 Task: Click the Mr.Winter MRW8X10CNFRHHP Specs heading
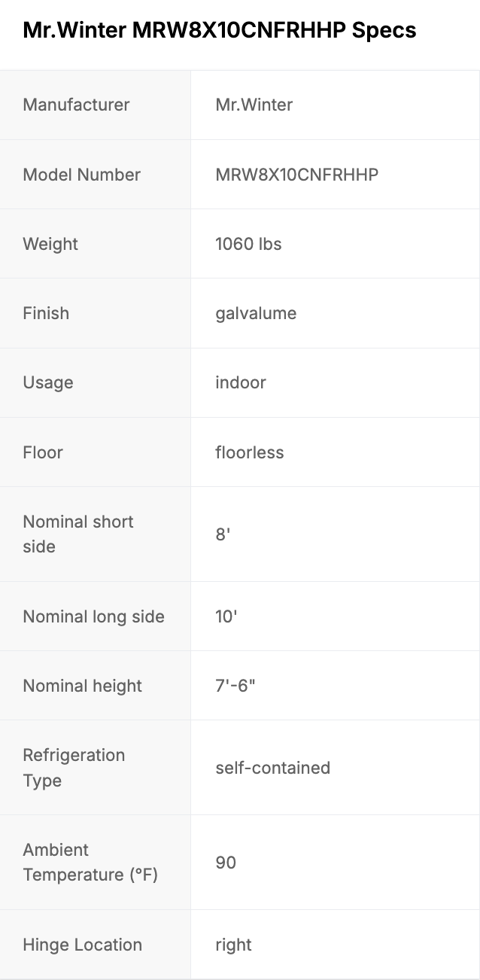(219, 30)
